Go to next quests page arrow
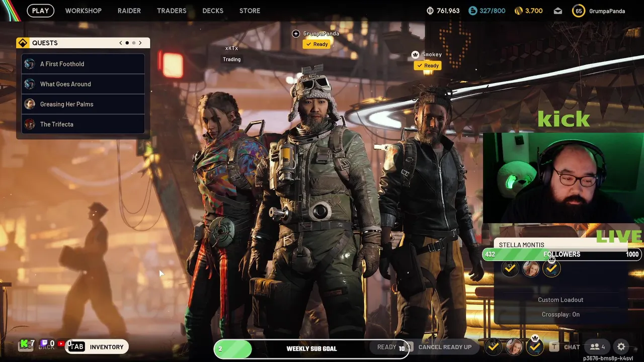The height and width of the screenshot is (362, 644). pos(140,43)
